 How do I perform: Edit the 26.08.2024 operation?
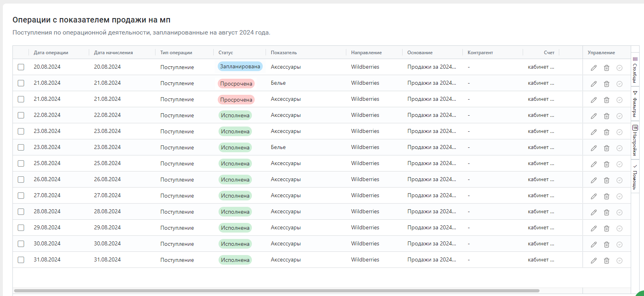[x=594, y=180]
